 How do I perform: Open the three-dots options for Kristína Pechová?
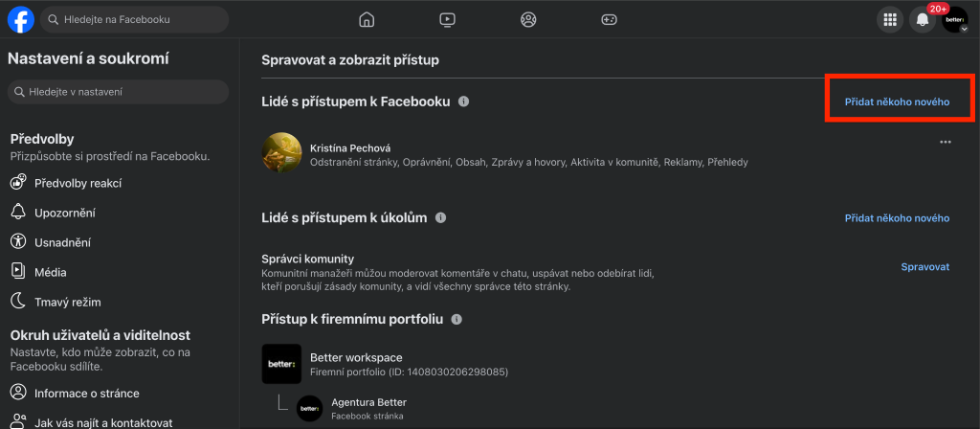click(x=945, y=142)
